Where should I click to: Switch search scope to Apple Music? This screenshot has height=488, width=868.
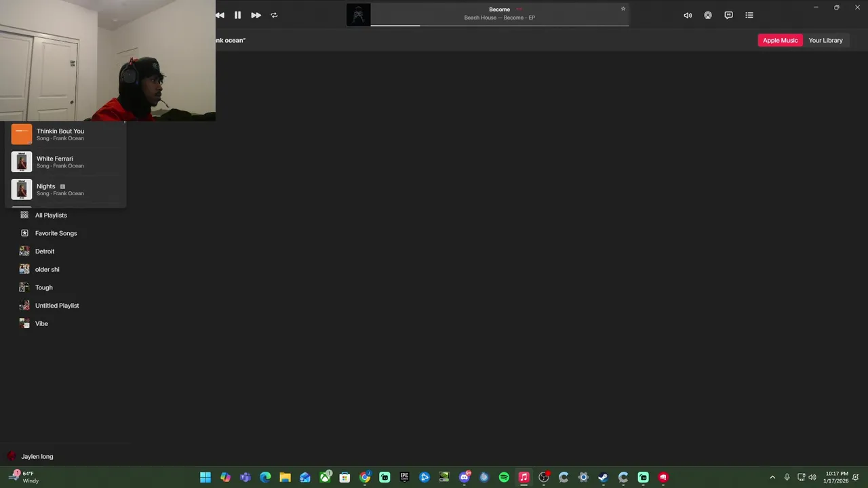tap(780, 40)
